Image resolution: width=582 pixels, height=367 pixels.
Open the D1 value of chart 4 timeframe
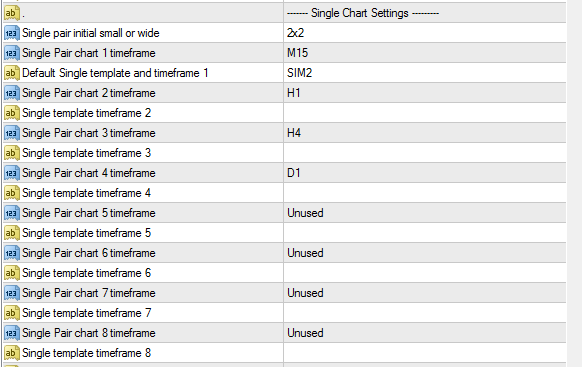point(425,173)
